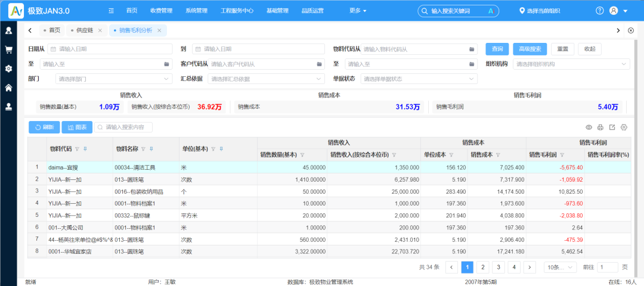Filter the 单位成本 column

451,155
